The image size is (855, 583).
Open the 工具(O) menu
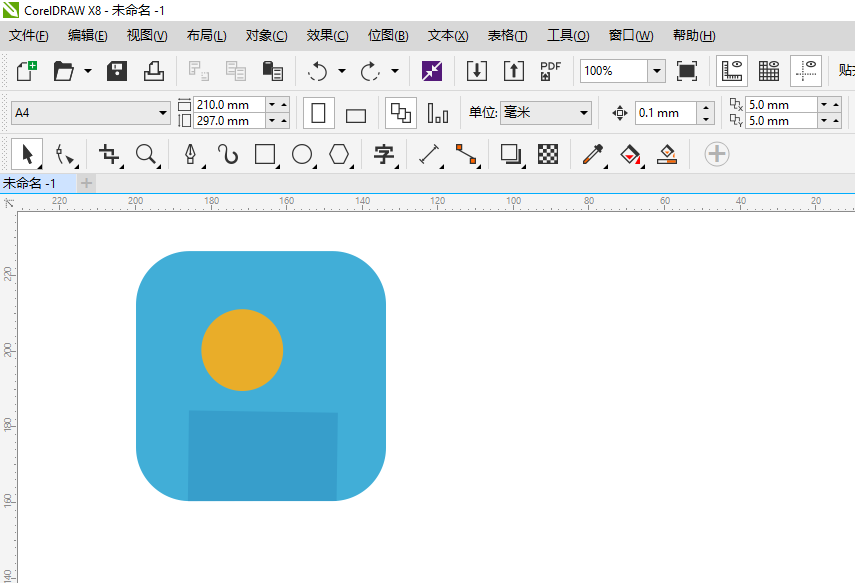[x=568, y=35]
